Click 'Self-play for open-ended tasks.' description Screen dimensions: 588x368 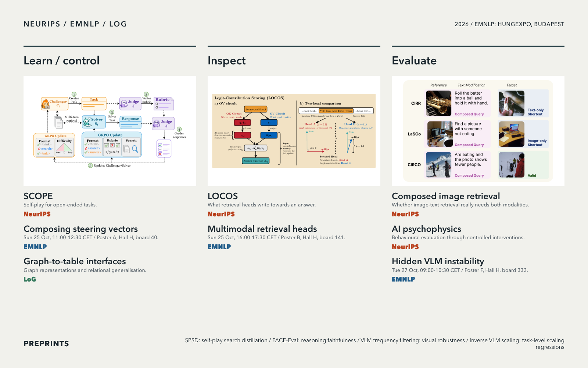60,205
